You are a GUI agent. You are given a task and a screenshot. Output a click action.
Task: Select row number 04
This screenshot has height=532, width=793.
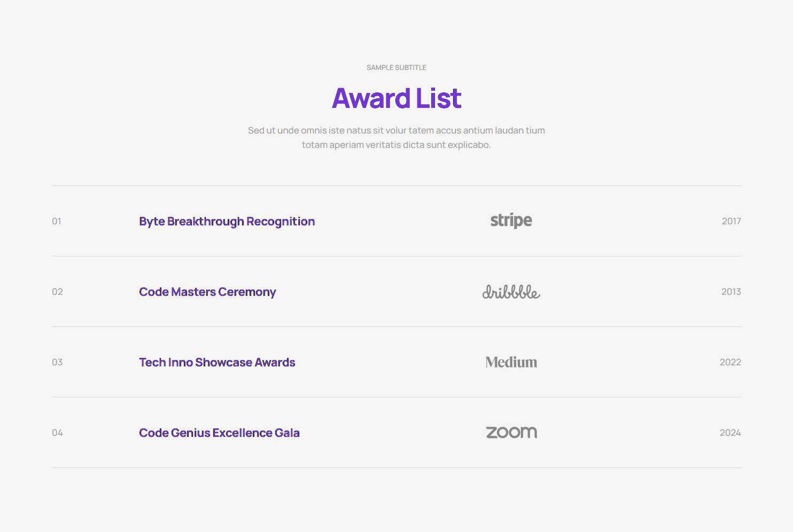coord(57,433)
